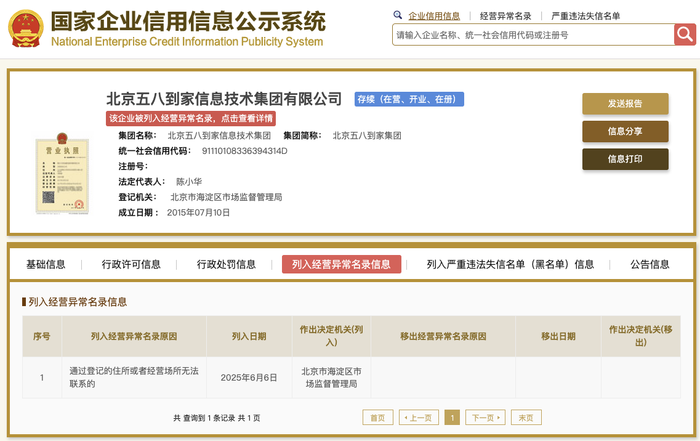Click the legal representative name 陈小华

[x=189, y=182]
